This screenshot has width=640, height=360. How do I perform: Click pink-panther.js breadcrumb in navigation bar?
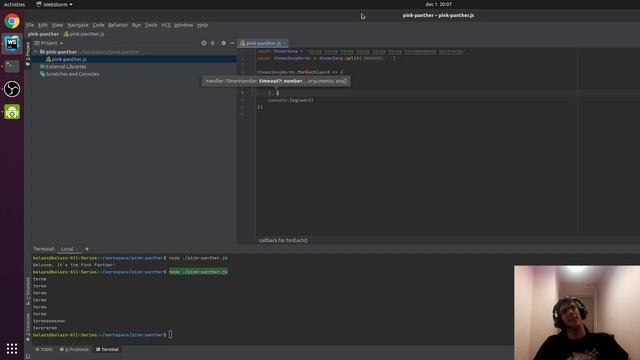coord(84,34)
